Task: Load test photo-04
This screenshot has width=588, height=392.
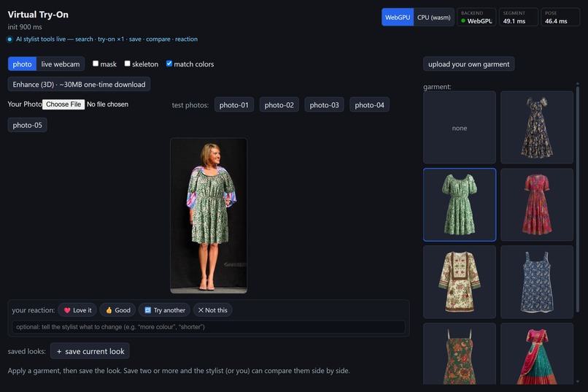Action: pos(369,104)
